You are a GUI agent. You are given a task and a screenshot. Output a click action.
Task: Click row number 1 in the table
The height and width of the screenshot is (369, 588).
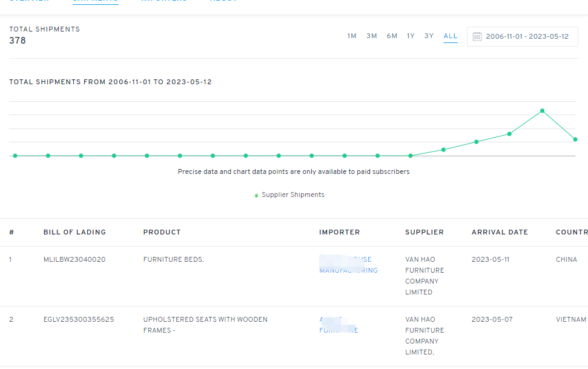tap(10, 259)
